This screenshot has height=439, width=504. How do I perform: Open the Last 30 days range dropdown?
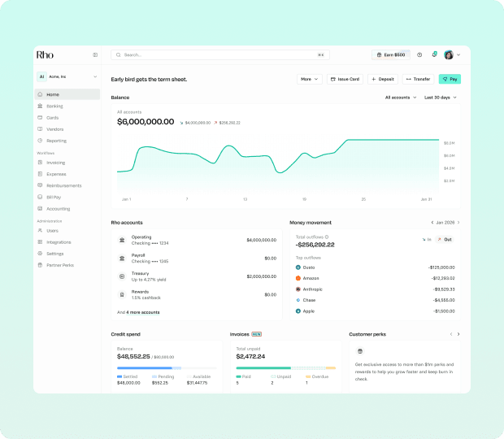pyautogui.click(x=441, y=98)
